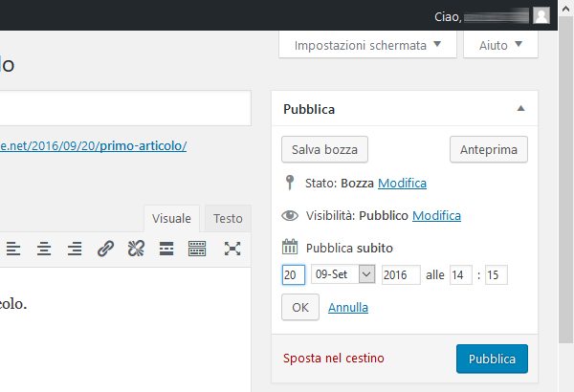Click the Sposta nel cestino link

point(334,359)
